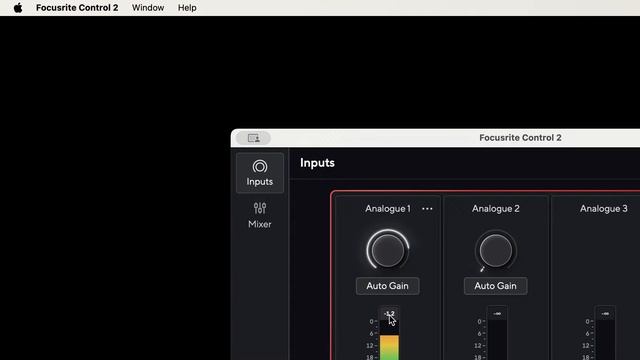The image size is (640, 360).
Task: Reset the Analogue 2 peak level readout
Action: 497,313
